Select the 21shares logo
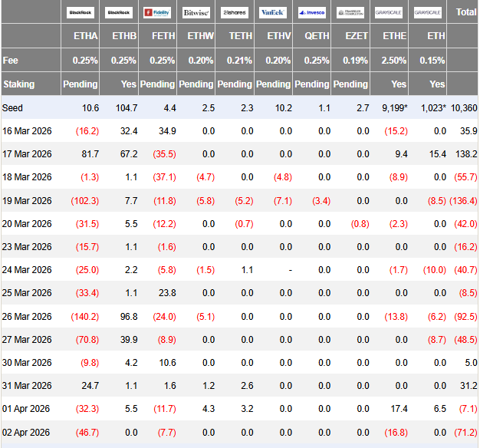480x448 pixels. pos(235,13)
